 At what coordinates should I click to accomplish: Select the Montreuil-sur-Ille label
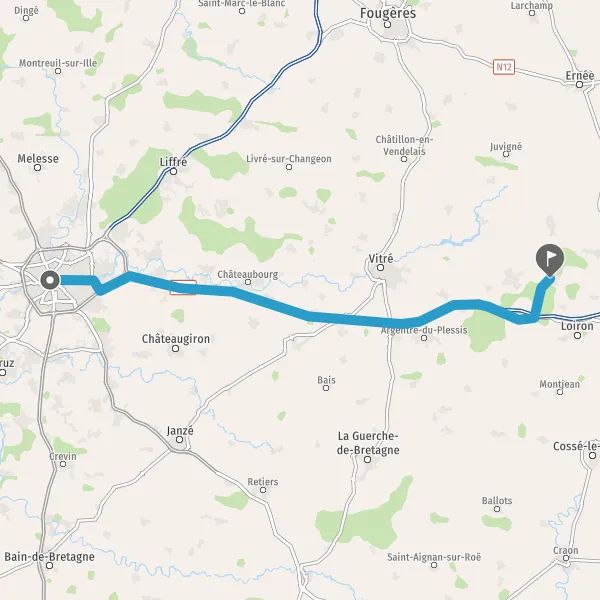pyautogui.click(x=58, y=63)
